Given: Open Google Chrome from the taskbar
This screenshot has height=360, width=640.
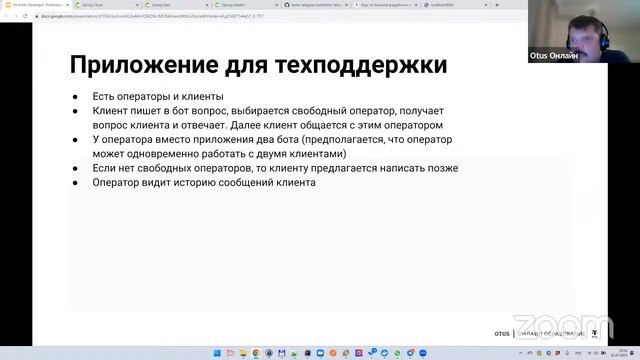Looking at the screenshot, I should (256, 353).
